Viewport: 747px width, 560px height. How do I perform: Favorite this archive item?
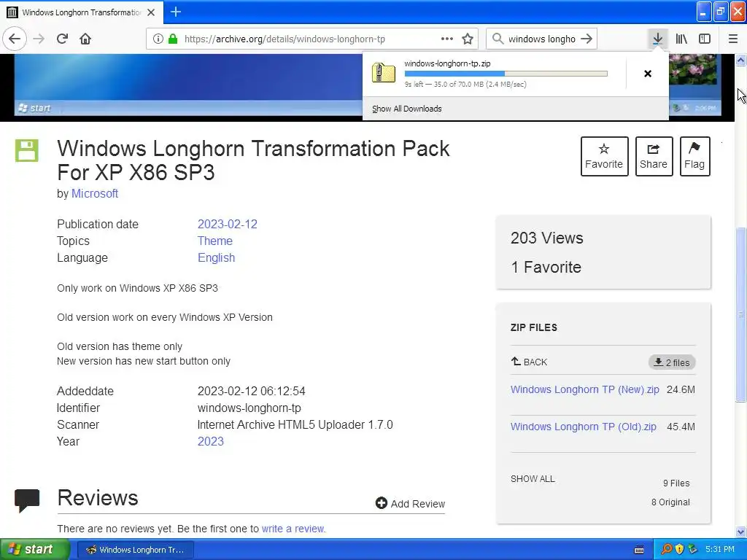[x=604, y=156]
